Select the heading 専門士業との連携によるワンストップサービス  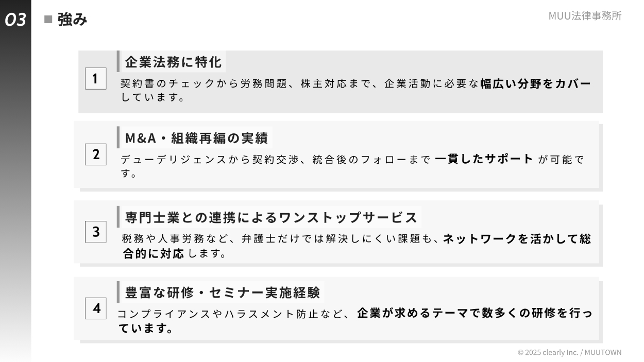(271, 217)
